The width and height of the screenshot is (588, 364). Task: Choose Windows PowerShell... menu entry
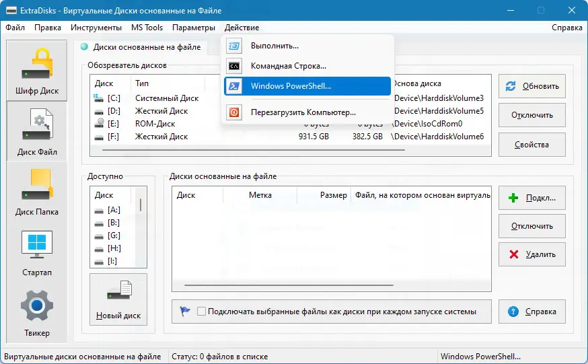point(307,86)
